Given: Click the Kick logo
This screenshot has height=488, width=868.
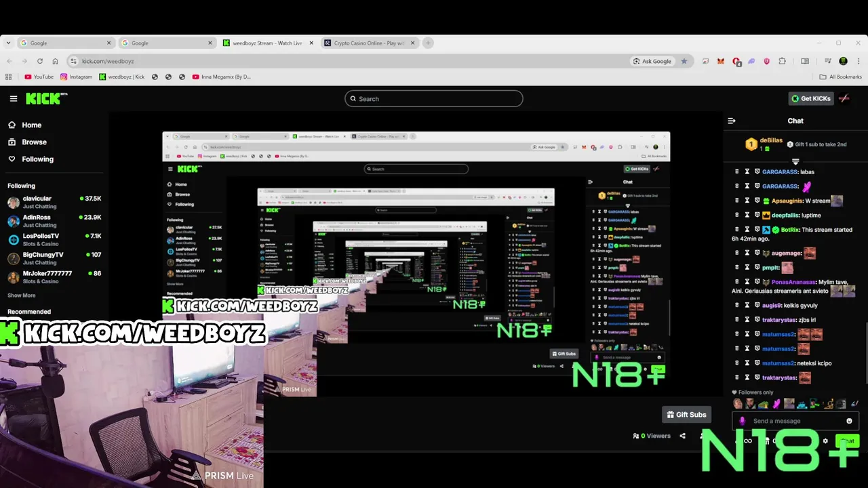Looking at the screenshot, I should pos(47,98).
